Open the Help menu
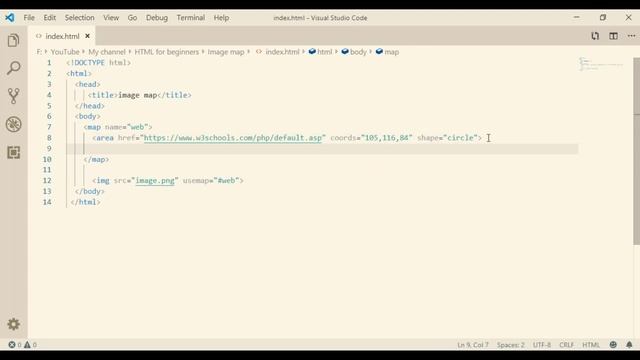This screenshot has height=360, width=640. tap(221, 18)
